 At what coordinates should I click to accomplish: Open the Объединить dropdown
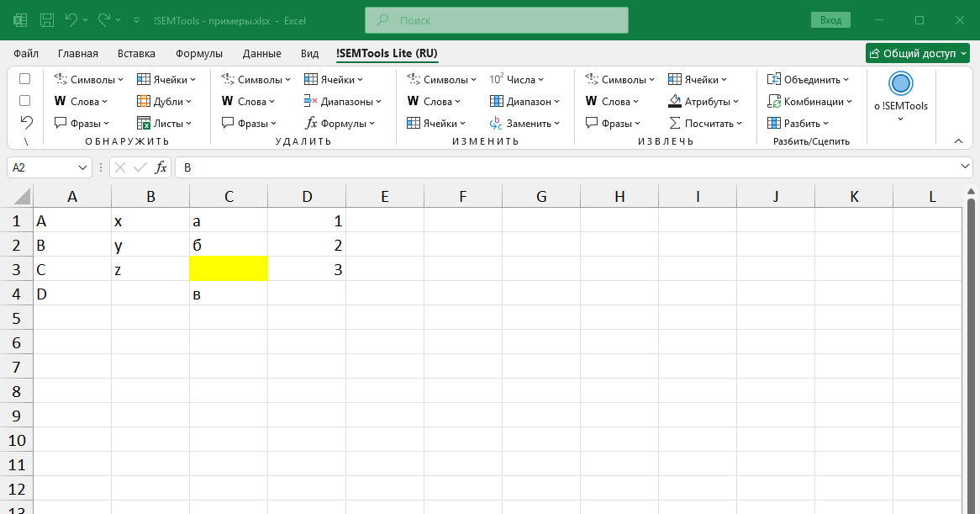tap(808, 80)
